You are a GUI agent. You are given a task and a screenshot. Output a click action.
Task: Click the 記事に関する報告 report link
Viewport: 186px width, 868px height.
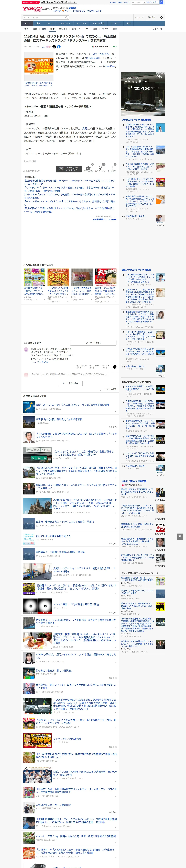coord(32,171)
